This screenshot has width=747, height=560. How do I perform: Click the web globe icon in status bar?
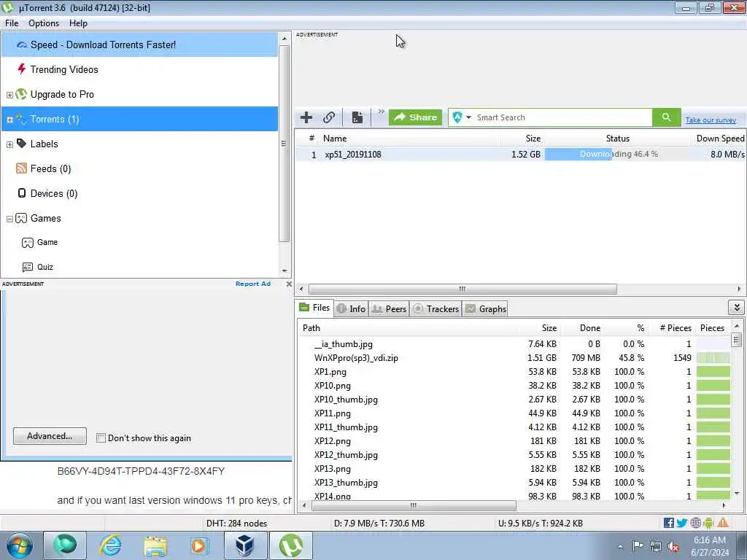(x=695, y=524)
